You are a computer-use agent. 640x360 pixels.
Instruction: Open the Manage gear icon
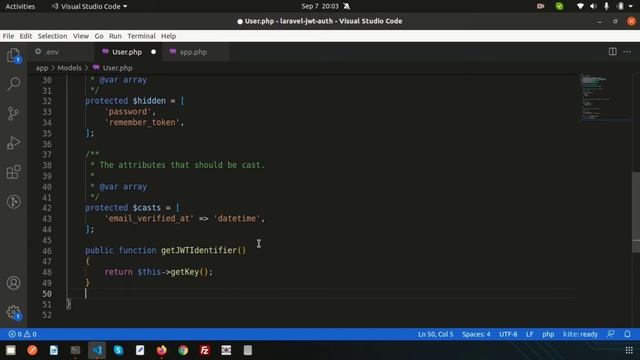[x=13, y=312]
